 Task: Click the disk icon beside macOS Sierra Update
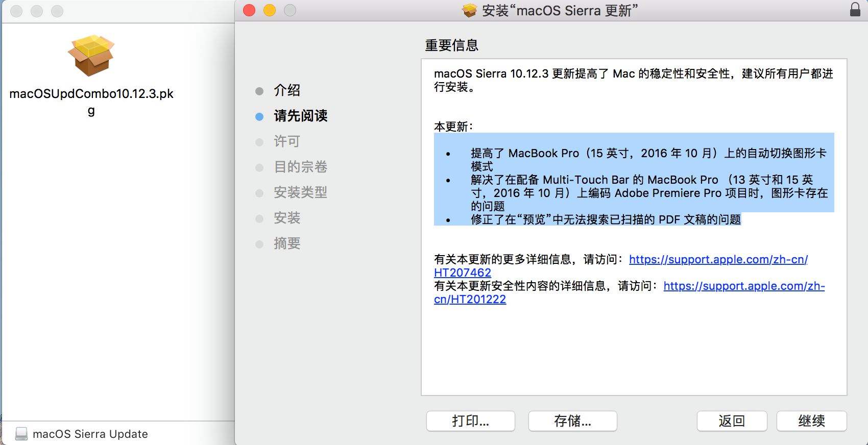click(x=21, y=434)
